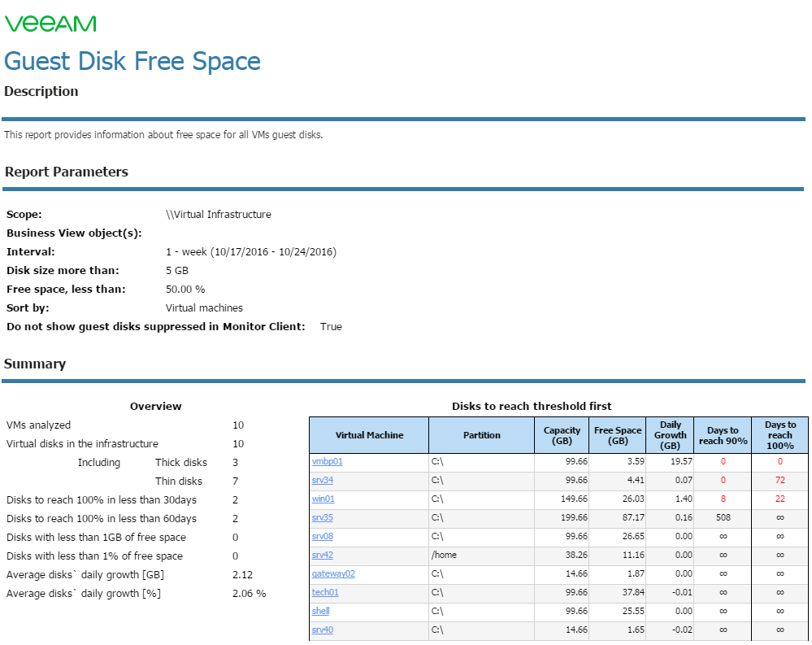This screenshot has width=812, height=645.
Task: Click Disks with less than 1% of free space
Action: coord(94,556)
